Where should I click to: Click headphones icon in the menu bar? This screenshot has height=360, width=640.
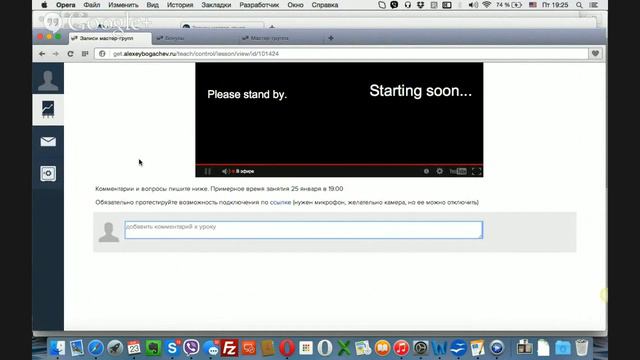coord(408,5)
